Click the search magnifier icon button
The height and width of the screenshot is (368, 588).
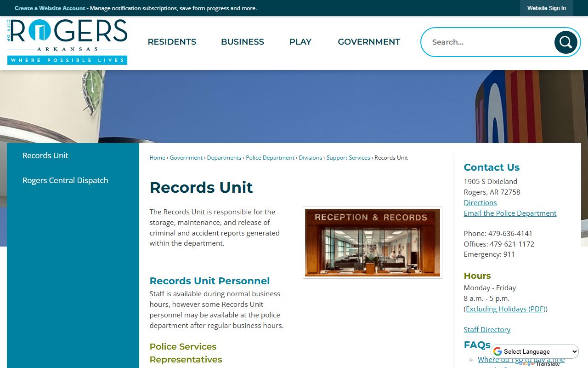click(565, 42)
